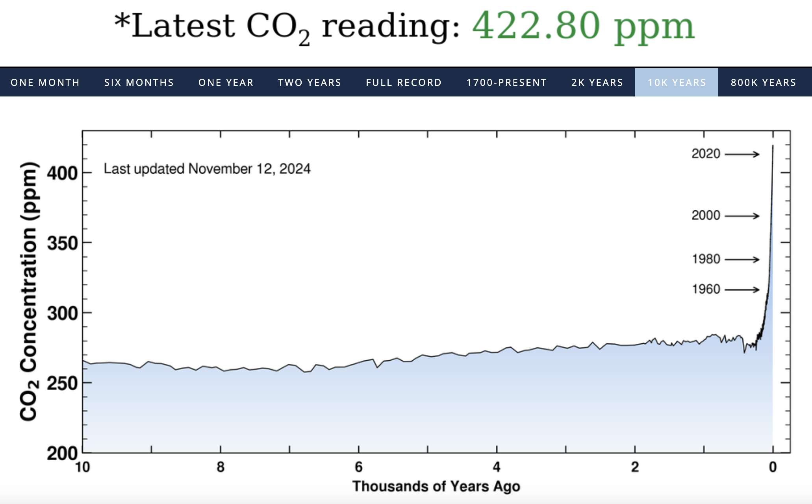This screenshot has height=504, width=812.
Task: Switch to the FULL RECORD tab
Action: click(404, 83)
